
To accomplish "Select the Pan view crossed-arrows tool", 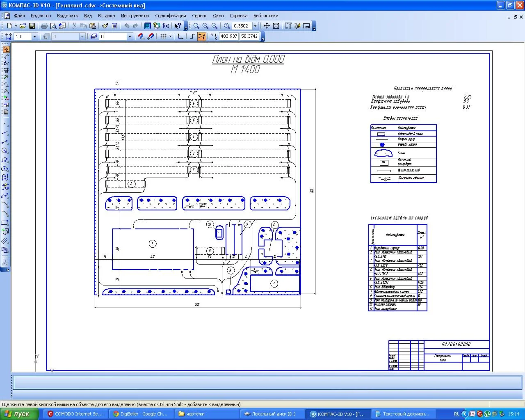I will point(267,26).
